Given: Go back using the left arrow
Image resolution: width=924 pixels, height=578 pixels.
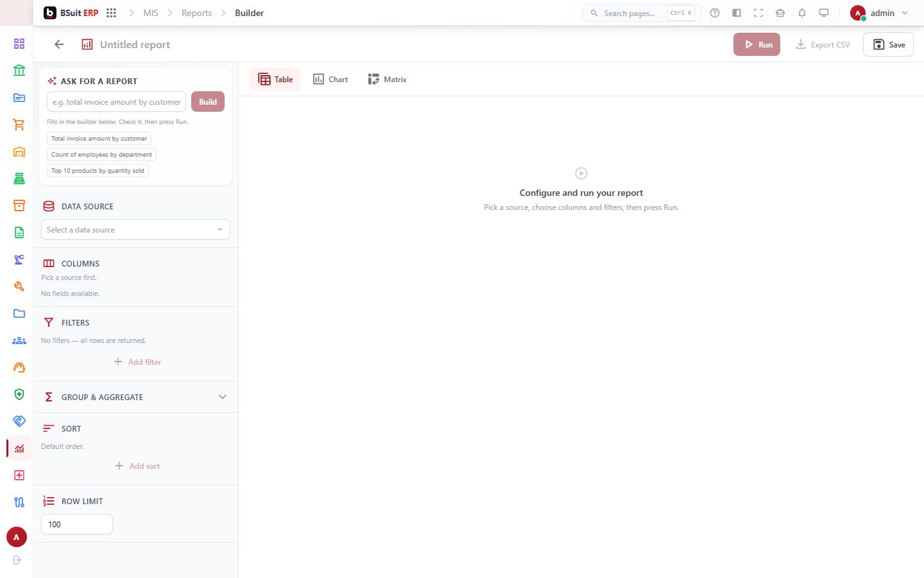Looking at the screenshot, I should pyautogui.click(x=59, y=44).
